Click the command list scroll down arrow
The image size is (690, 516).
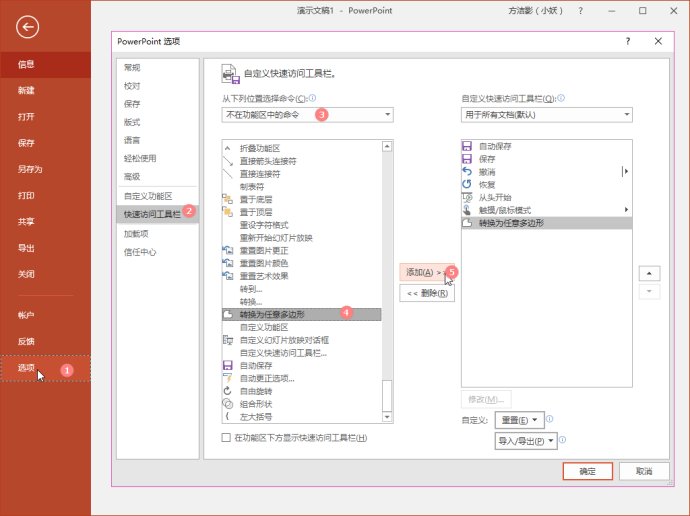[387, 417]
